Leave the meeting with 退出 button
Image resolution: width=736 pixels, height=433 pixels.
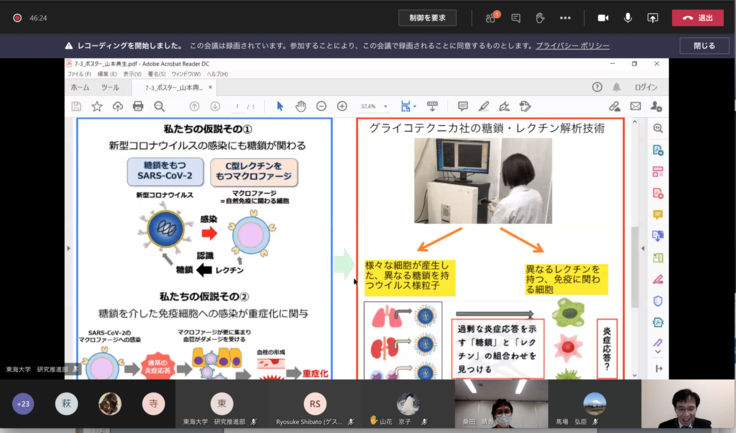coord(697,18)
